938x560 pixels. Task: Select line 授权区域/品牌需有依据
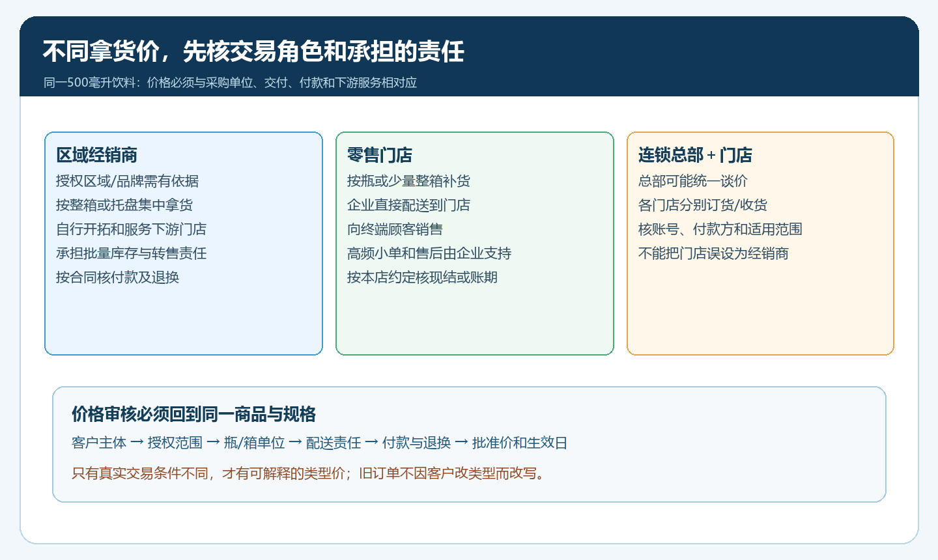point(127,181)
